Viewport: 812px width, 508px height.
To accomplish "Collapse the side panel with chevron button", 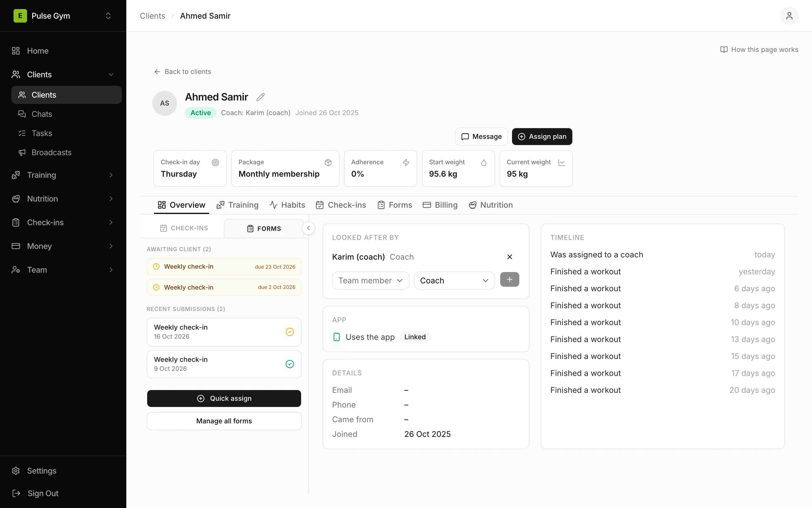I will (308, 228).
